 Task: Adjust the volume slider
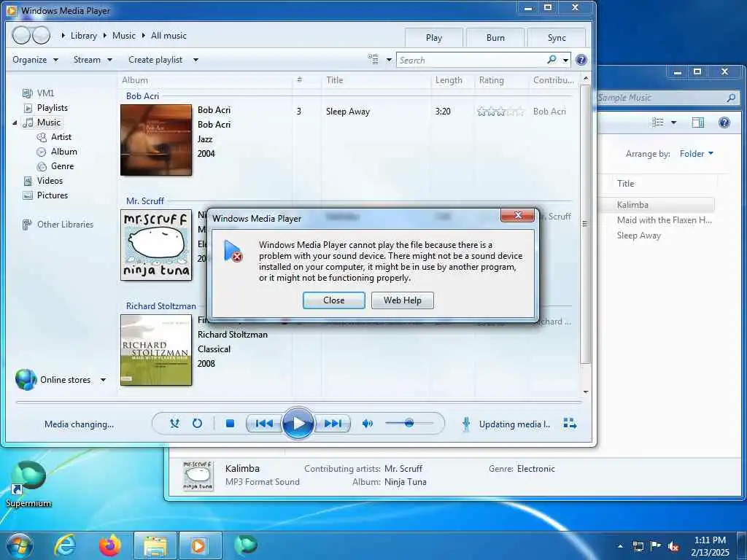409,424
